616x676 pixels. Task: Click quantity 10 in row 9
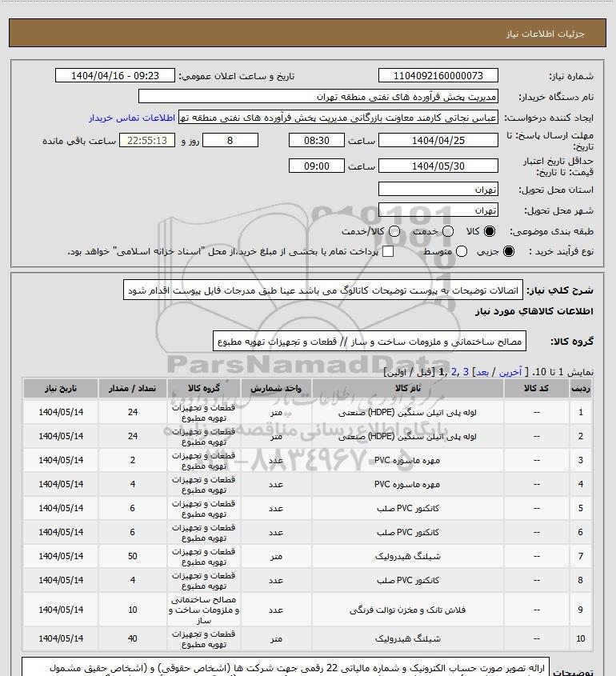(132, 610)
